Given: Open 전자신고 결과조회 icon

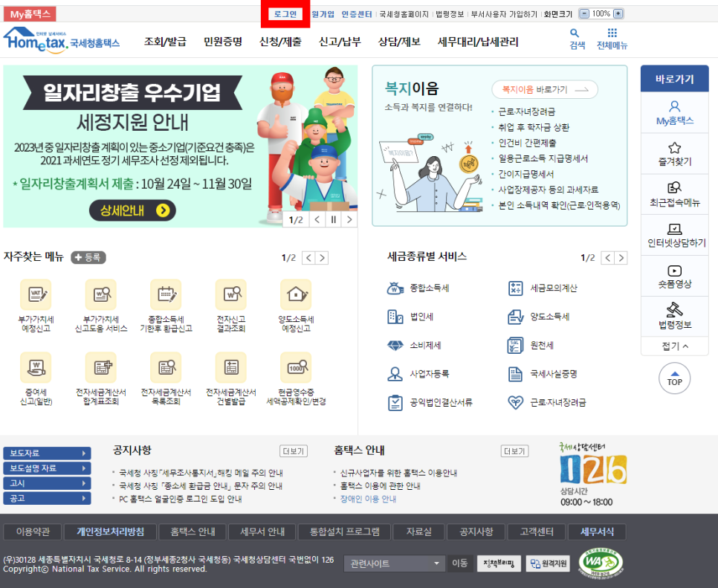Looking at the screenshot, I should [x=230, y=294].
